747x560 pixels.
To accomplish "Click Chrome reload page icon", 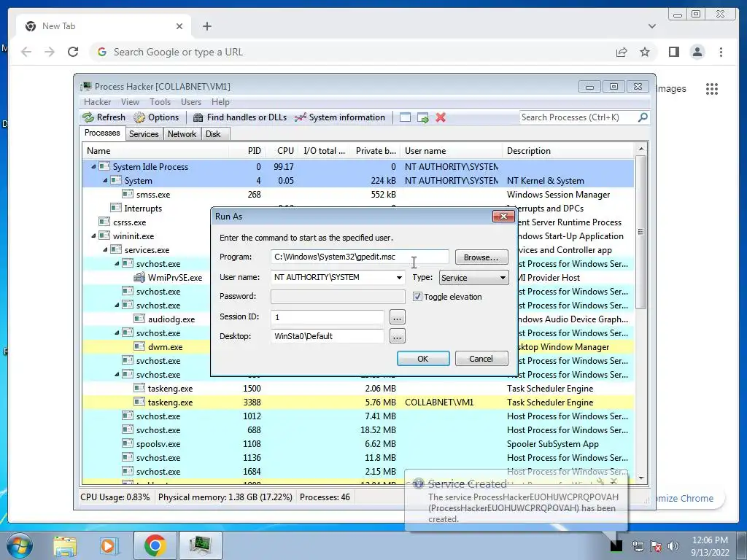I will pyautogui.click(x=73, y=52).
